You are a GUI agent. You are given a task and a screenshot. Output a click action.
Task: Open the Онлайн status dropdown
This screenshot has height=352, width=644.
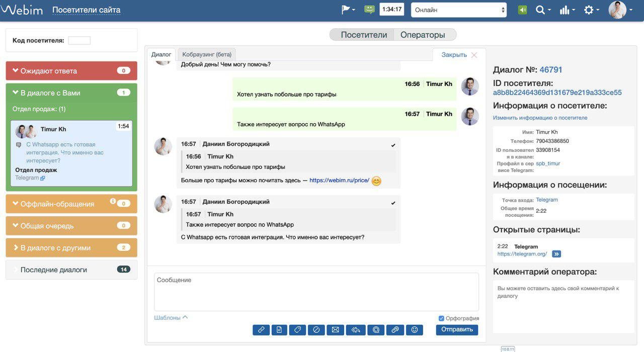click(458, 10)
